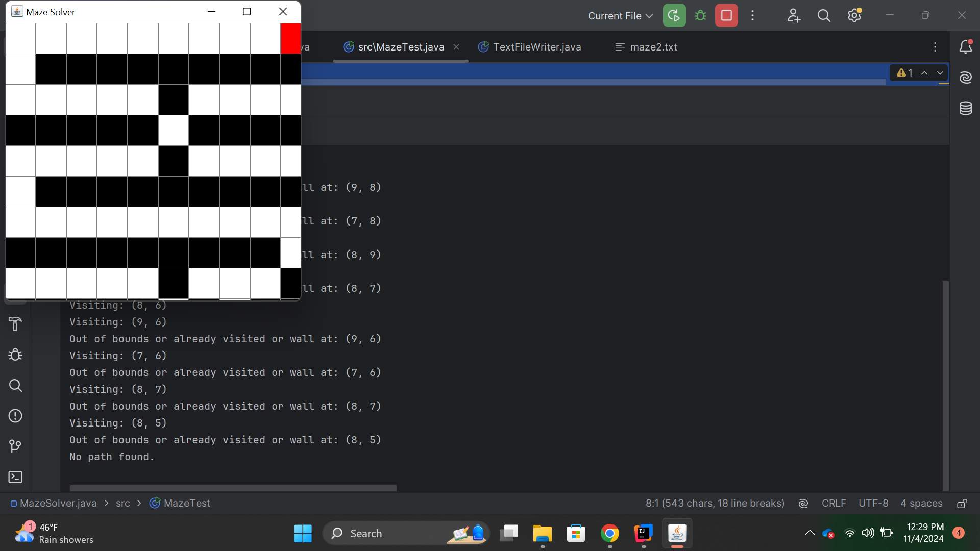The image size is (980, 551).
Task: Open the Terminal tool window icon
Action: tap(15, 477)
